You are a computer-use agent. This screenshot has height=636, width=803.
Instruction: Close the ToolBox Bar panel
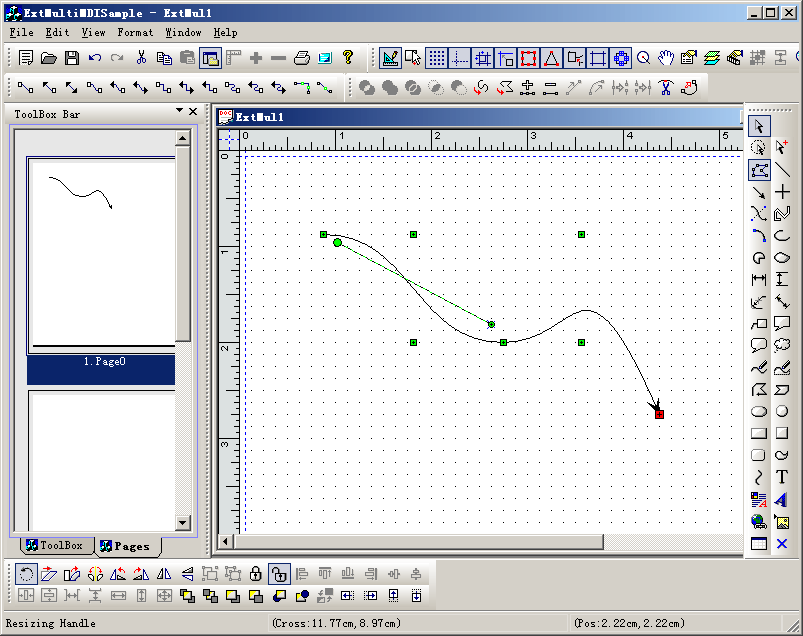[x=193, y=111]
